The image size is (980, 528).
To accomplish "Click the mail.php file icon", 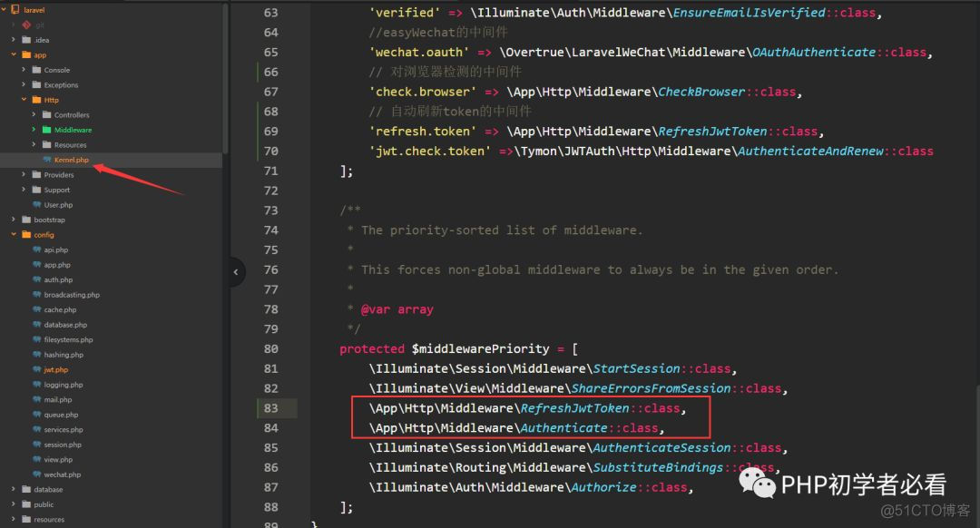I will [x=37, y=399].
